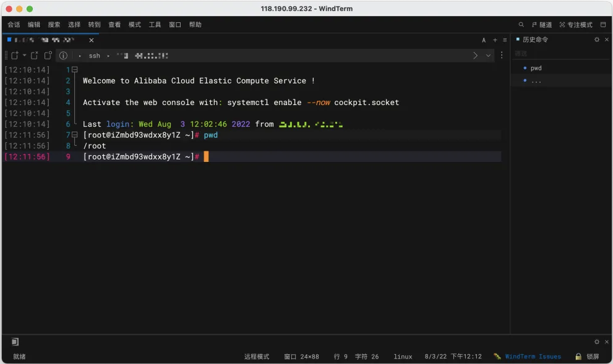Show session info icon

[x=63, y=56]
